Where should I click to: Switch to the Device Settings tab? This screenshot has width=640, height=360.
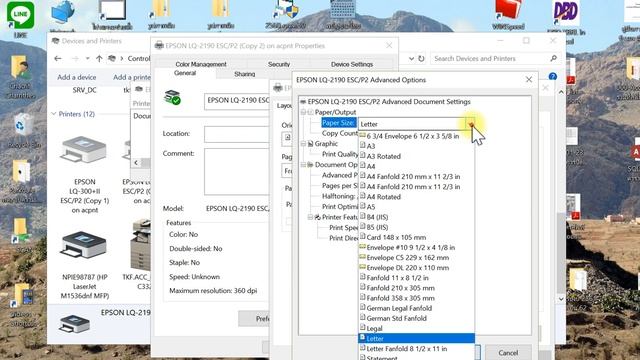[352, 64]
